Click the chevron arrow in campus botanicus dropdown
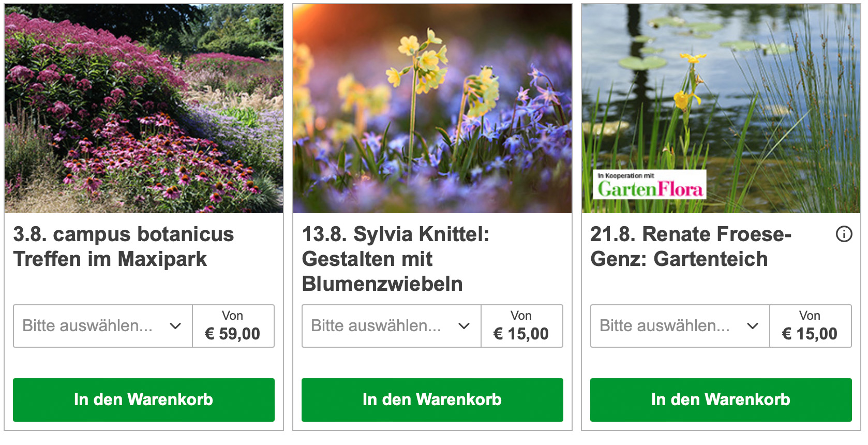868x445 pixels. click(x=175, y=326)
